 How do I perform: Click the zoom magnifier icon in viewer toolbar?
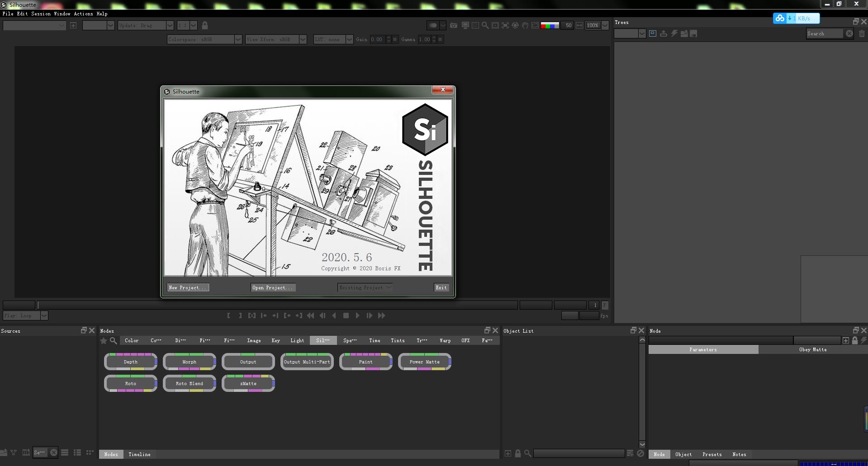point(485,25)
